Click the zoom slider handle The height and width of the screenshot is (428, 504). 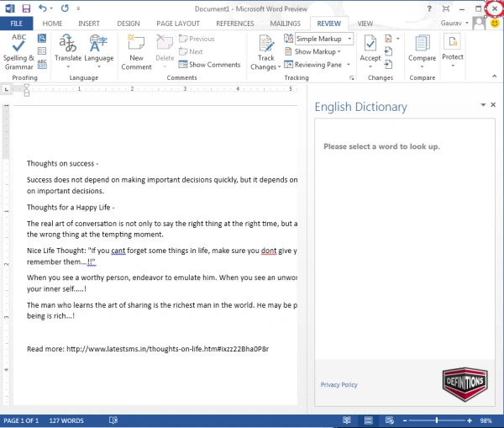[x=437, y=420]
